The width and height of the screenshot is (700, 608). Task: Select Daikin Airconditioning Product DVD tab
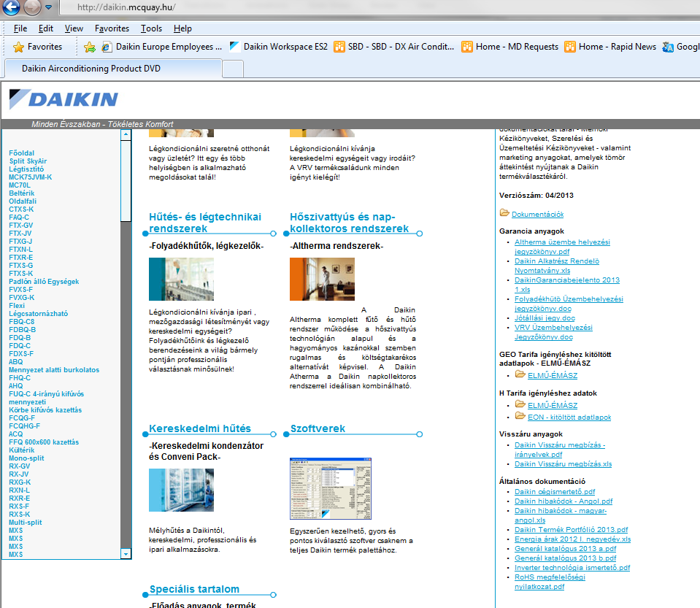pyautogui.click(x=112, y=69)
